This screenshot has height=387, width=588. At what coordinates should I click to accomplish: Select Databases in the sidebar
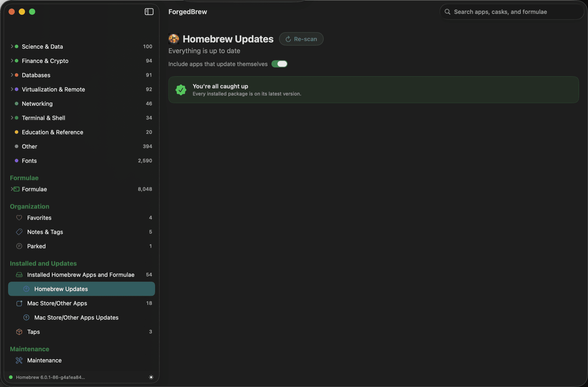pos(82,75)
